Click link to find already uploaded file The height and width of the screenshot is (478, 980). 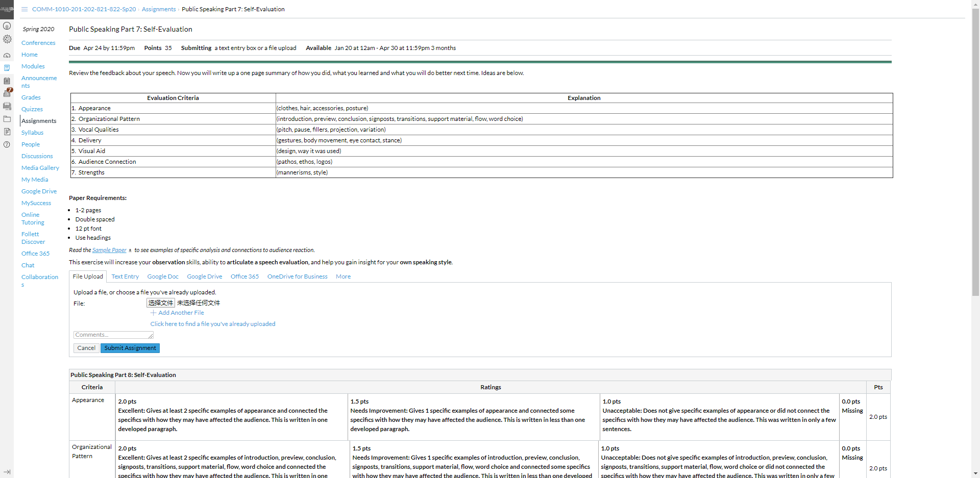[213, 324]
